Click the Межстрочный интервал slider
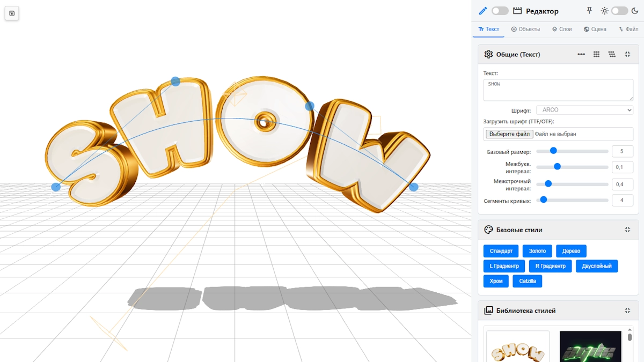This screenshot has width=644, height=362. [x=572, y=184]
